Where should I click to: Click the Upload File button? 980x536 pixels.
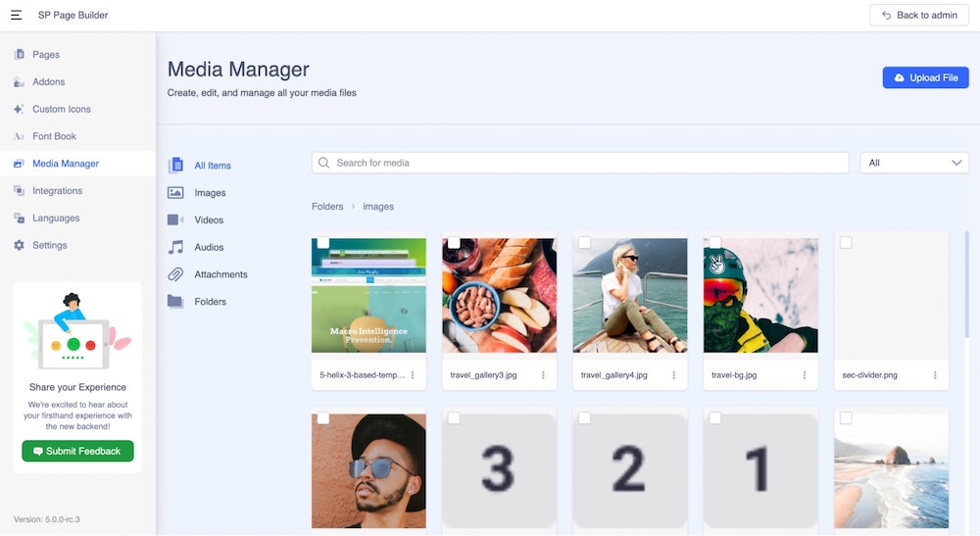pyautogui.click(x=925, y=77)
